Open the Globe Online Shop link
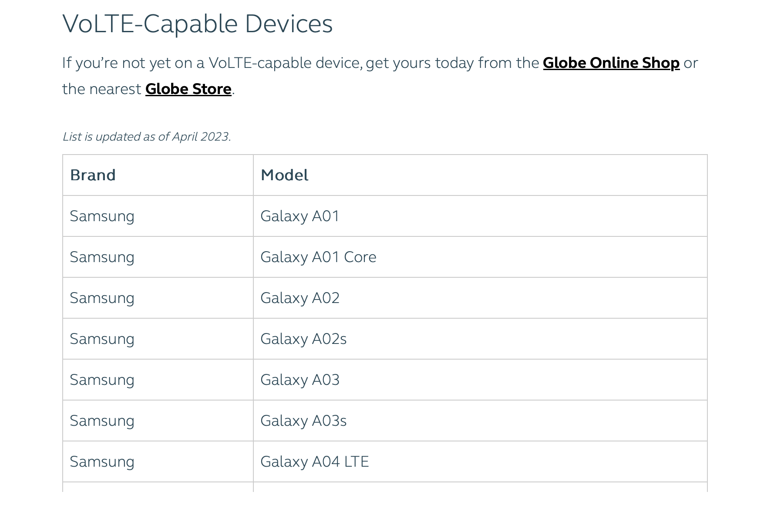The image size is (774, 532). [x=611, y=63]
